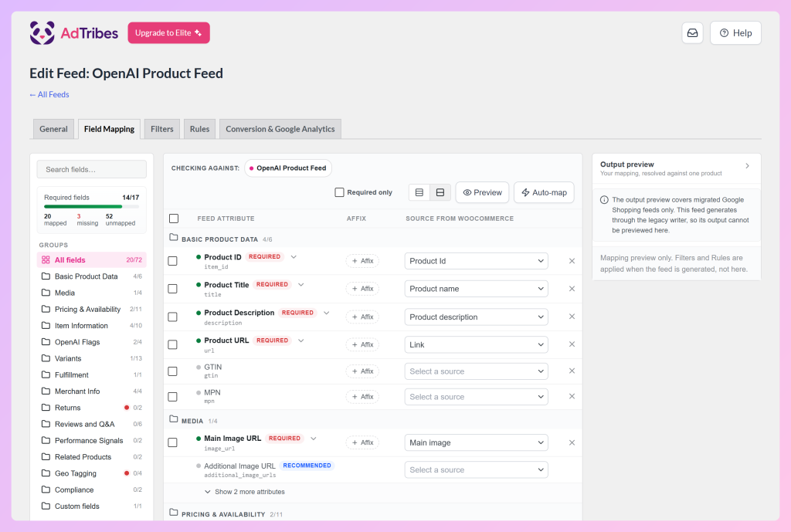Add an affix to Product ID
Viewport: 791px width, 532px height.
pos(362,261)
